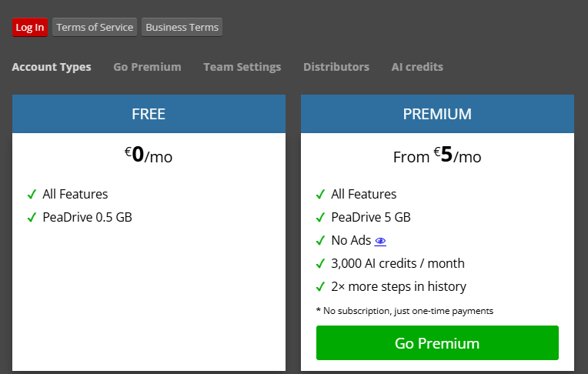Click the checkmark beside PeaDrive 0.5 GB
The width and height of the screenshot is (588, 374).
[32, 217]
